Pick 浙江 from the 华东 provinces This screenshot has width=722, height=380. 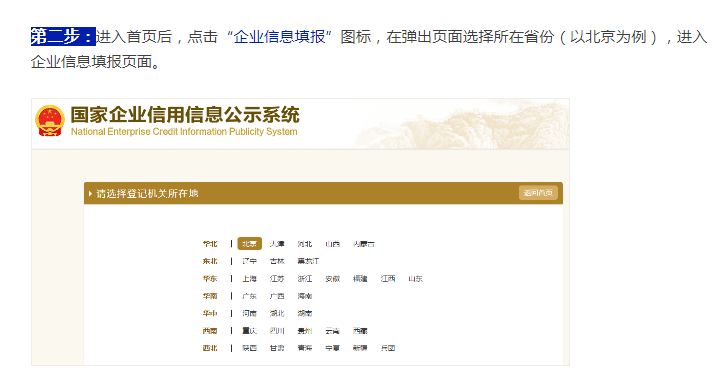click(x=305, y=279)
